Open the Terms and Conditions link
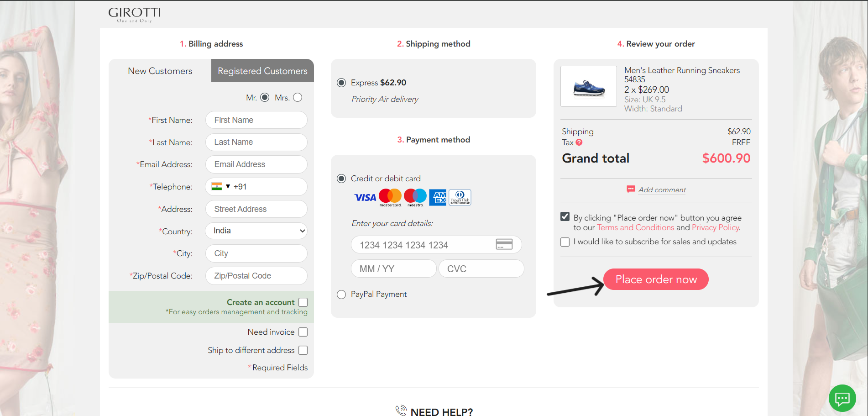 (x=635, y=227)
